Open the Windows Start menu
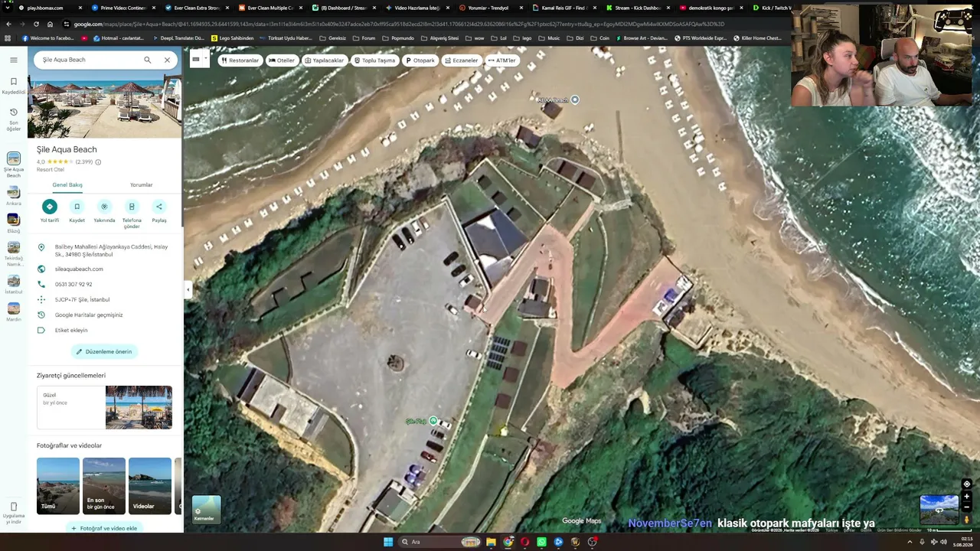Screen dimensions: 980x551 (x=387, y=542)
